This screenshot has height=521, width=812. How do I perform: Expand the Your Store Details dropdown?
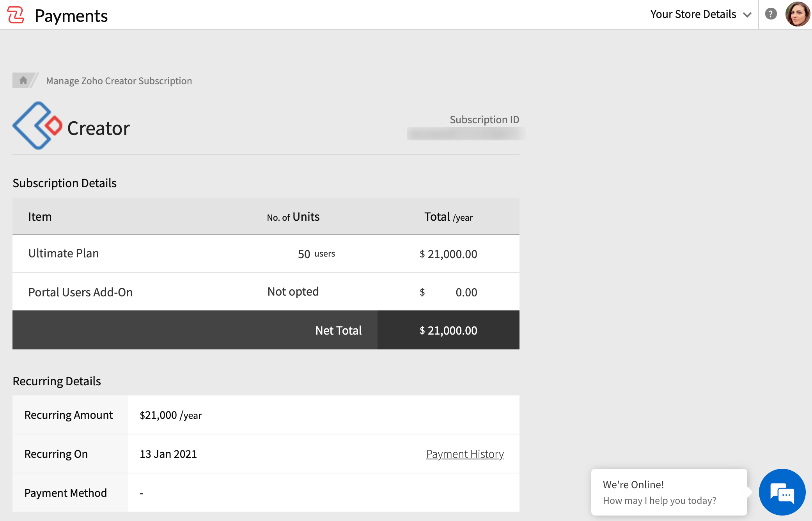click(x=693, y=14)
